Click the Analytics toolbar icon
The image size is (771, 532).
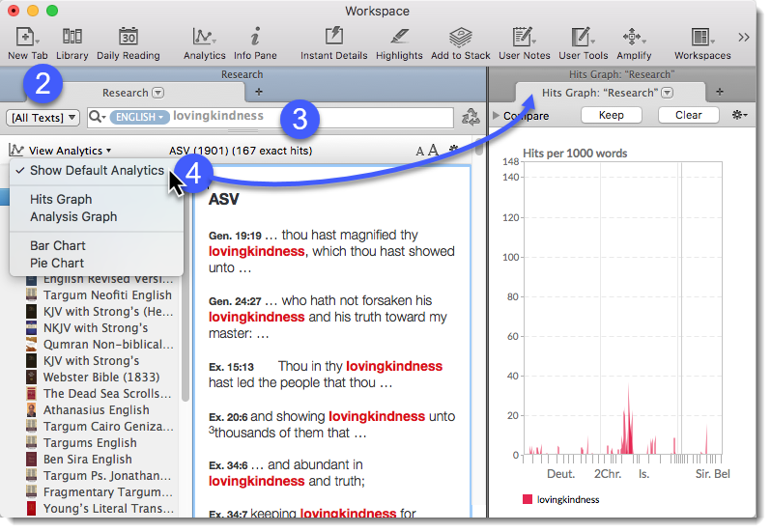[x=204, y=37]
